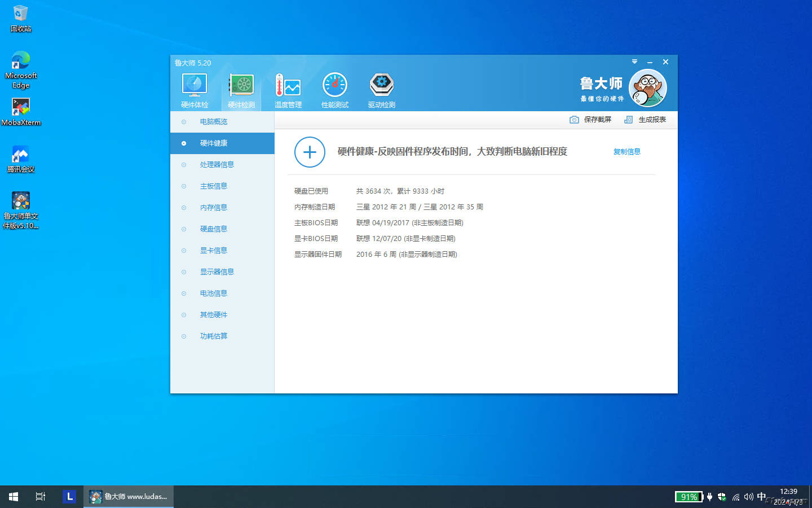Screen dimensions: 812x508
Task: Open the Windows Start menu
Action: click(x=14, y=497)
